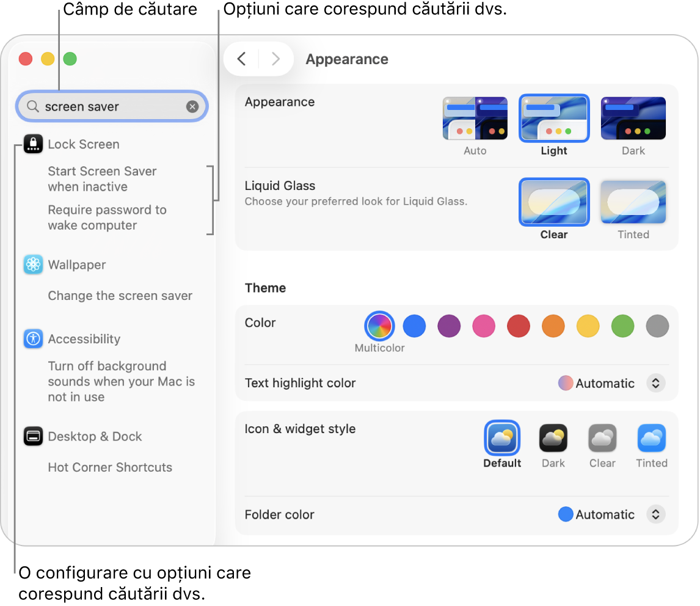Open the Text highlight color dropdown
This screenshot has height=606, width=700.
click(656, 383)
